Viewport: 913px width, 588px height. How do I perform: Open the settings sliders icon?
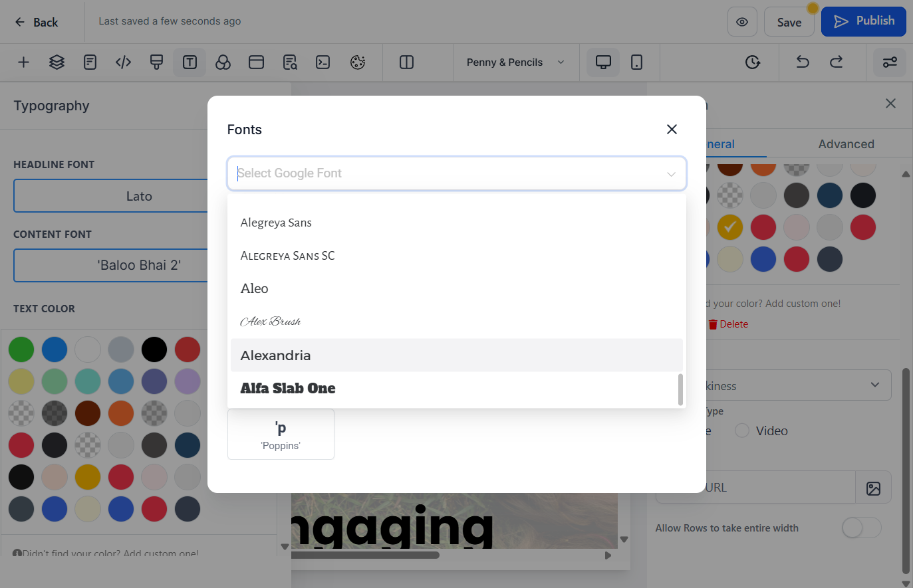tap(890, 62)
